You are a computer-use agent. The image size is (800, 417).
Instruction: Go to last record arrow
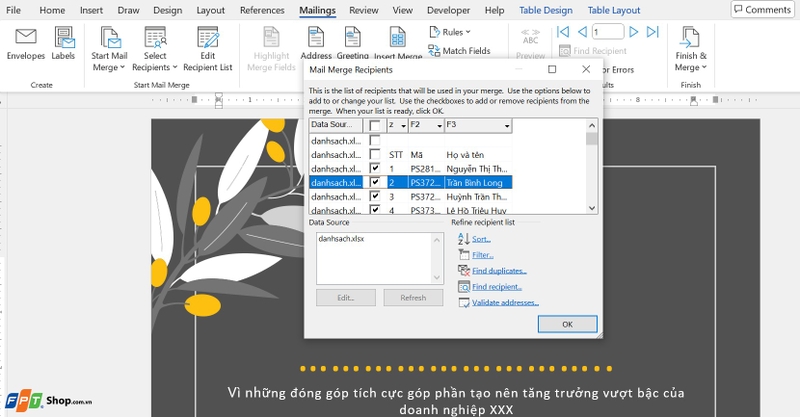tap(653, 32)
